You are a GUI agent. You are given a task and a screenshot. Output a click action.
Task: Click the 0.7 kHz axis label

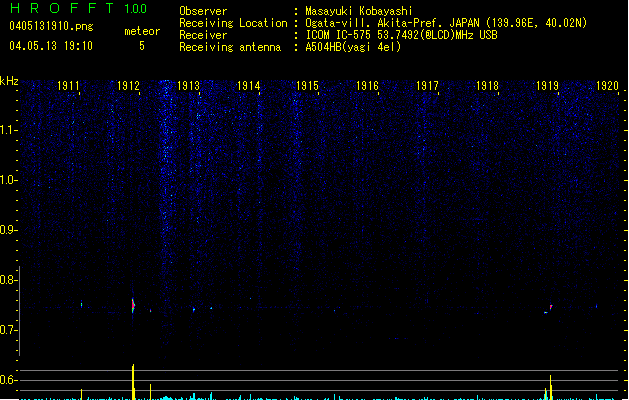8,330
